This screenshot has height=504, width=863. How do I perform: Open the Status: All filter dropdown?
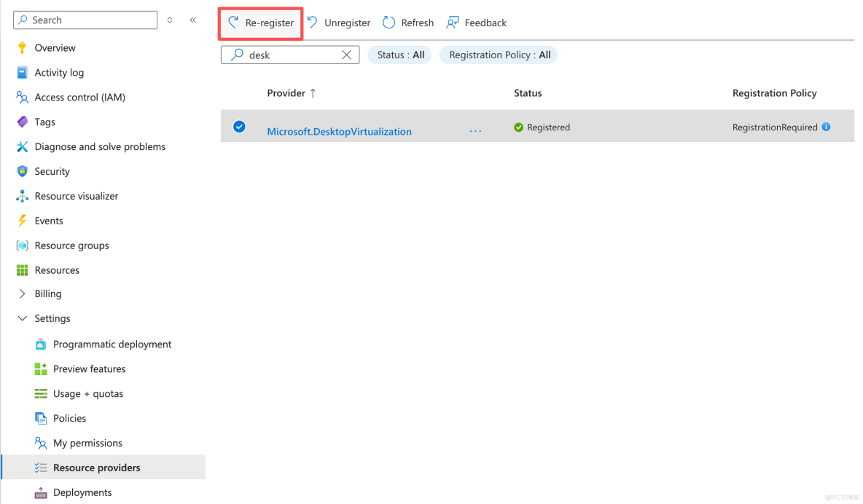point(399,54)
